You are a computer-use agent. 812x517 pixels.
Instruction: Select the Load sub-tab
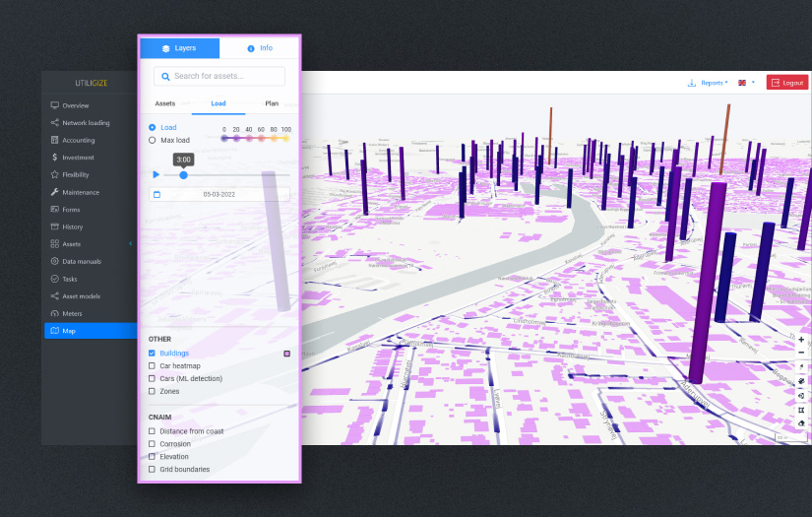pyautogui.click(x=219, y=103)
